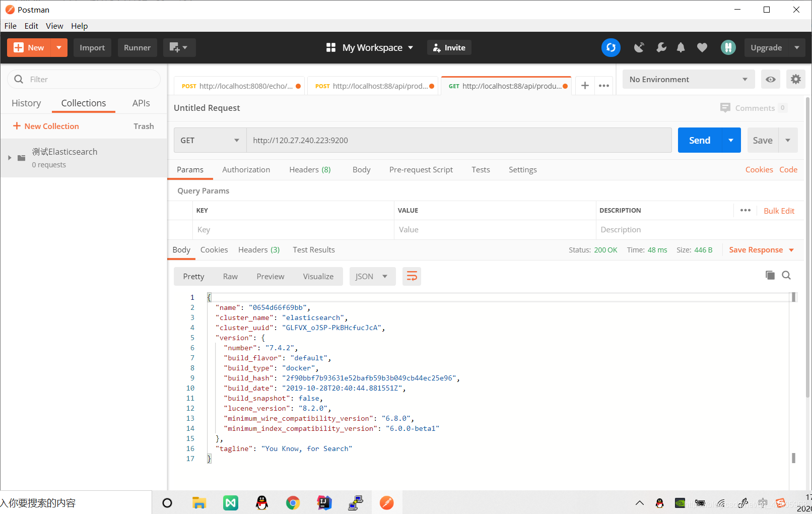812x514 pixels.
Task: Open the Headers (8) request tab
Action: click(x=310, y=169)
